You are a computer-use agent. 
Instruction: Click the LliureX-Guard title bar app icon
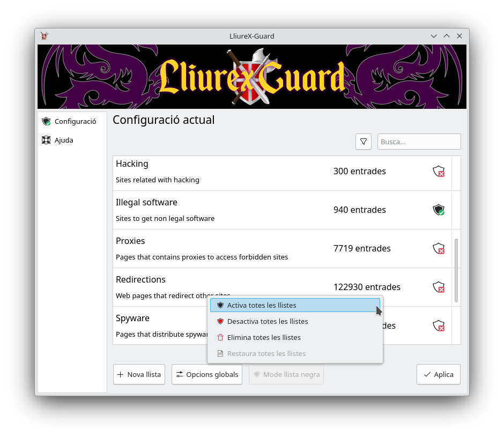tap(45, 36)
